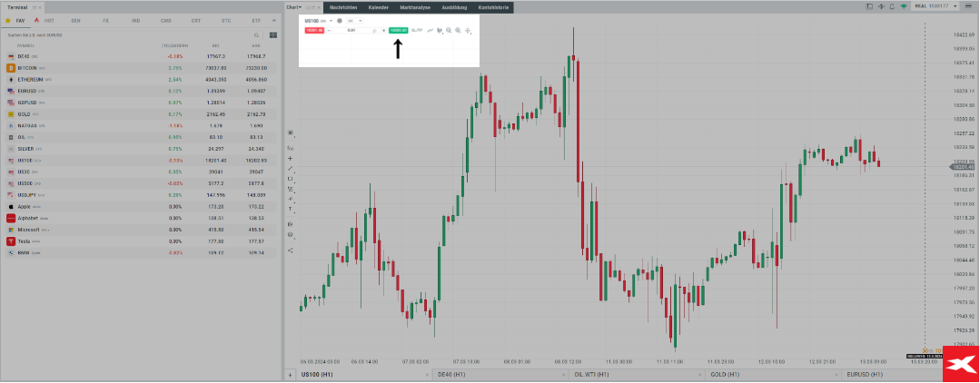This screenshot has width=980, height=383.
Task: Select the trend line drawing tool
Action: [290, 169]
